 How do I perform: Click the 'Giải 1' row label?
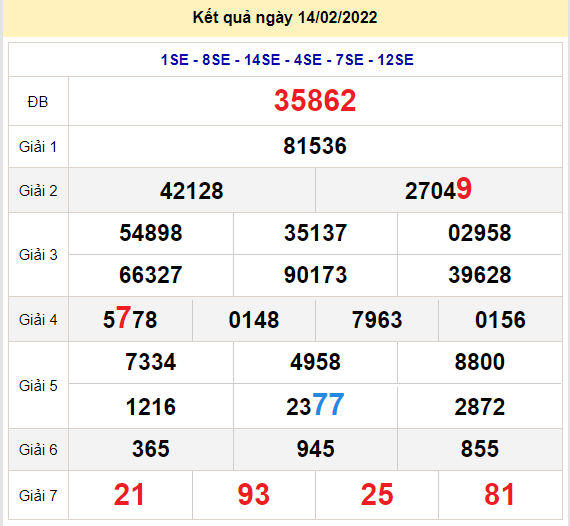[38, 147]
